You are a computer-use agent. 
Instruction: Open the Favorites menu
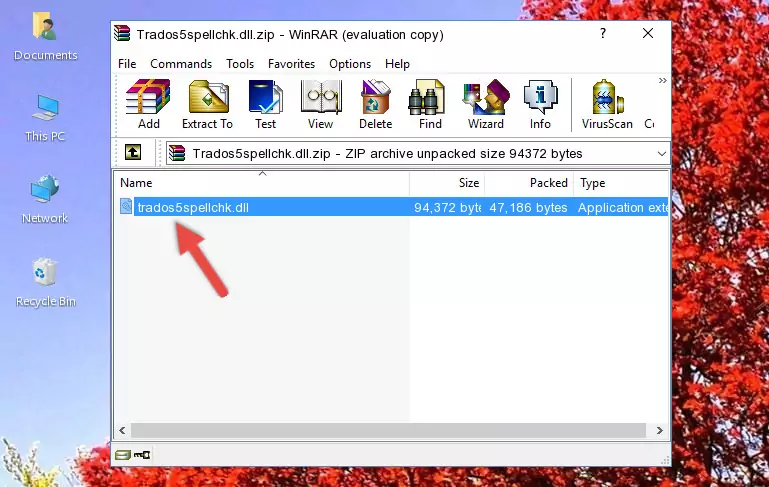291,64
